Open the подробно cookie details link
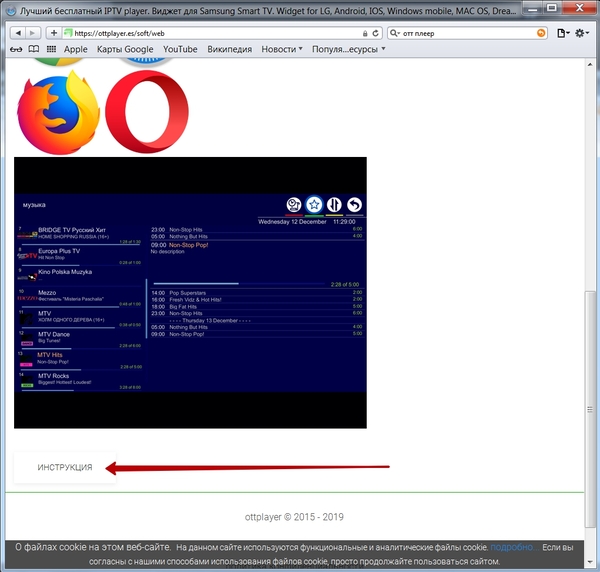The width and height of the screenshot is (600, 572). point(515,548)
